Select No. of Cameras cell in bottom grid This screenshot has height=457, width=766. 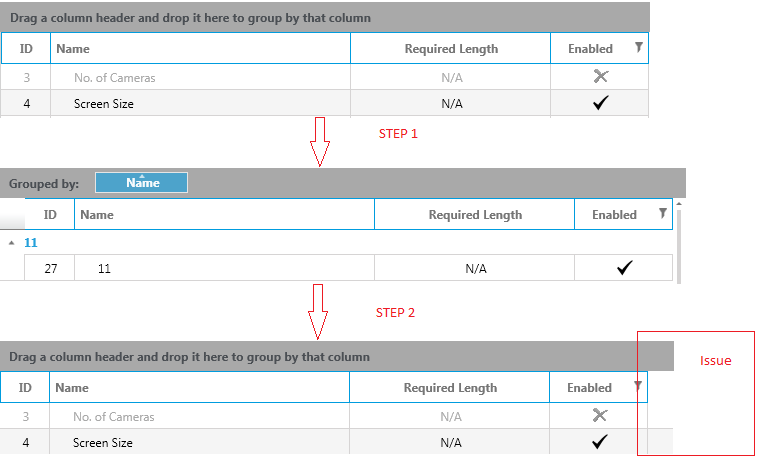tap(114, 416)
